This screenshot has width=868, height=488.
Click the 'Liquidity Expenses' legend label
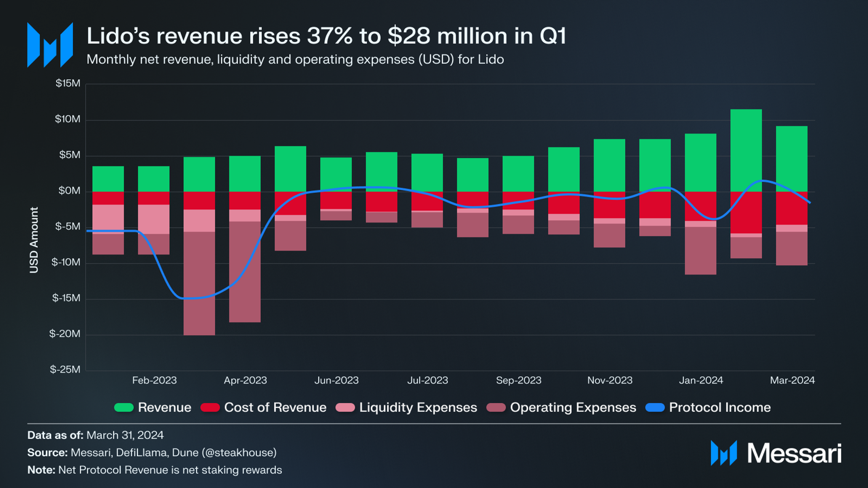(418, 407)
